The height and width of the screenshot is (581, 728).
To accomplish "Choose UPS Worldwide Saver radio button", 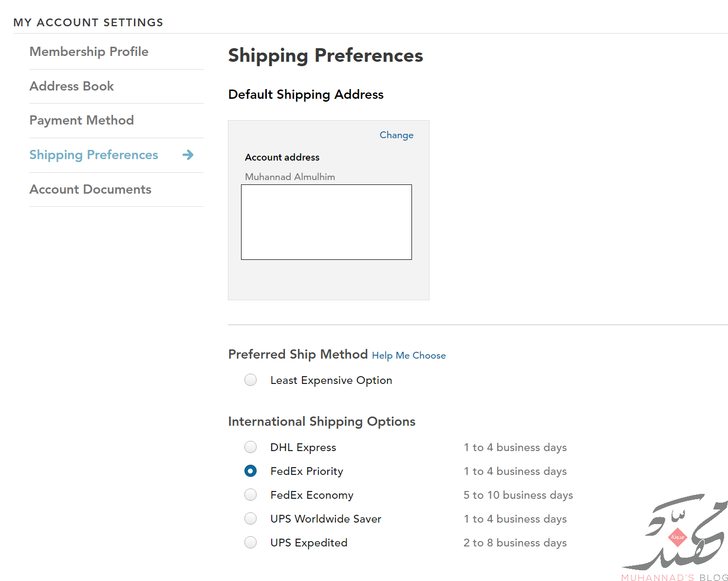I will coord(250,519).
